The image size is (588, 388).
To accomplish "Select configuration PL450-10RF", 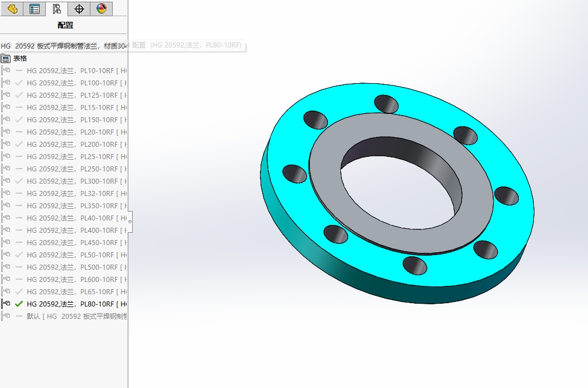I will tap(76, 242).
